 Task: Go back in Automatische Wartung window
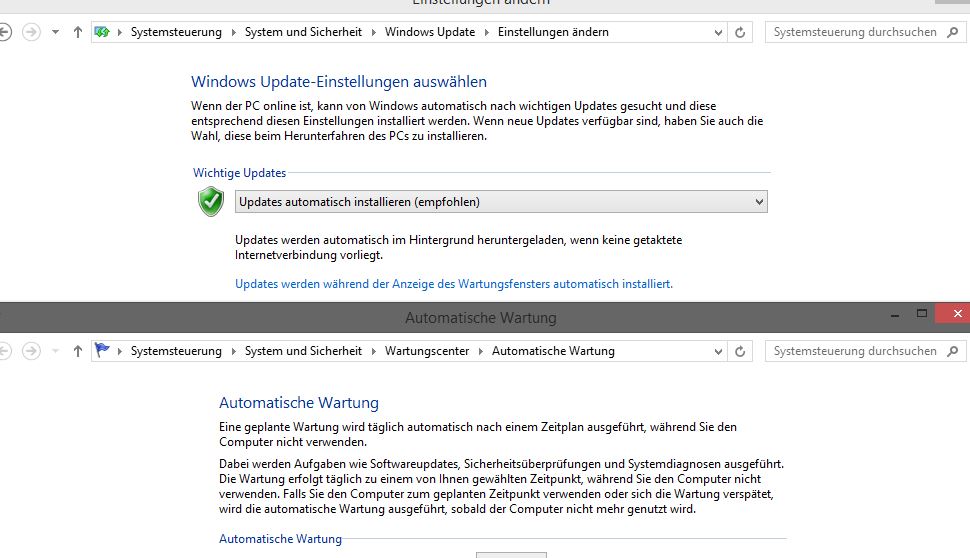[4, 351]
